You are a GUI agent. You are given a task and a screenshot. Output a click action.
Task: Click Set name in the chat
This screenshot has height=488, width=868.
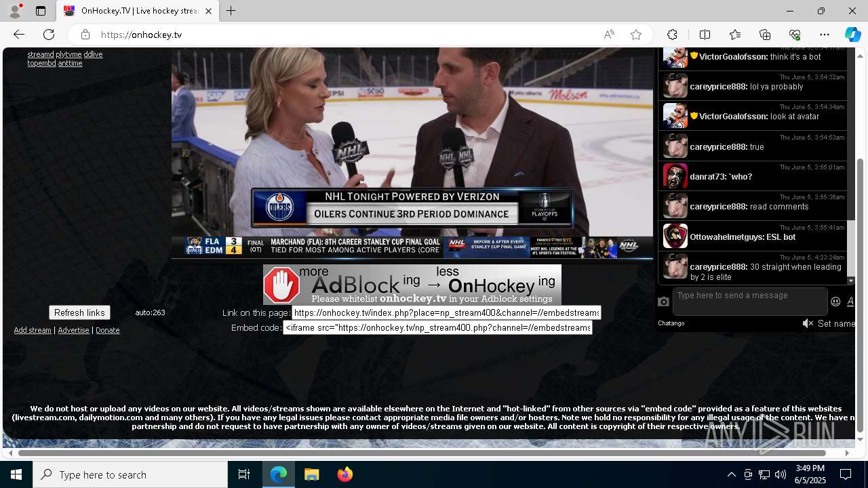point(836,323)
